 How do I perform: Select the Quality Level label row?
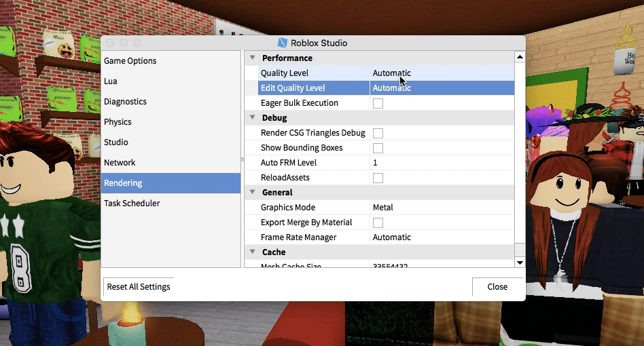(x=284, y=73)
